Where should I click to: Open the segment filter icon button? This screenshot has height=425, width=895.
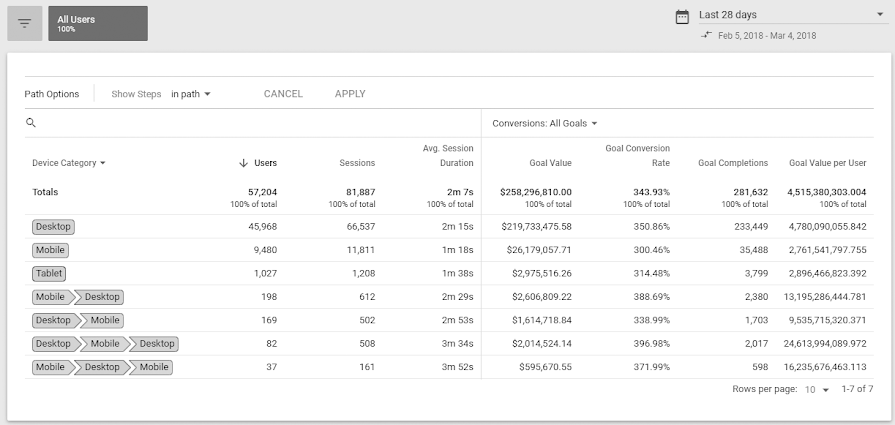pyautogui.click(x=25, y=24)
